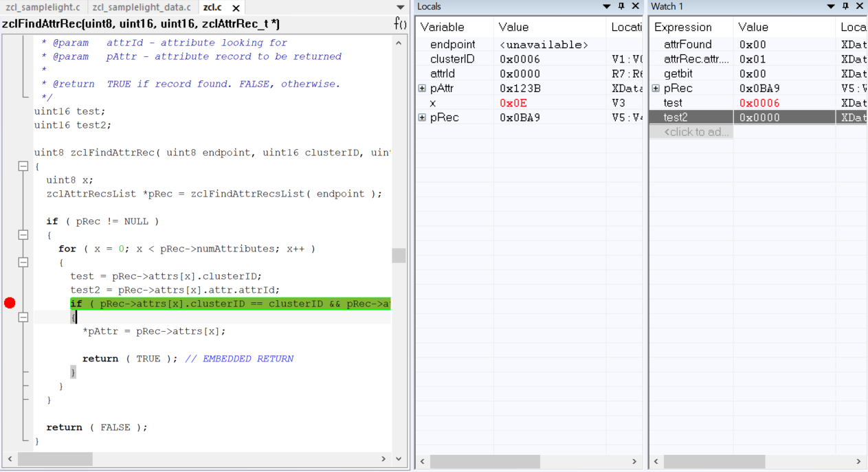Click the editor vertical scrollbar thumb
Viewport: 868px width, 472px height.
coord(399,256)
